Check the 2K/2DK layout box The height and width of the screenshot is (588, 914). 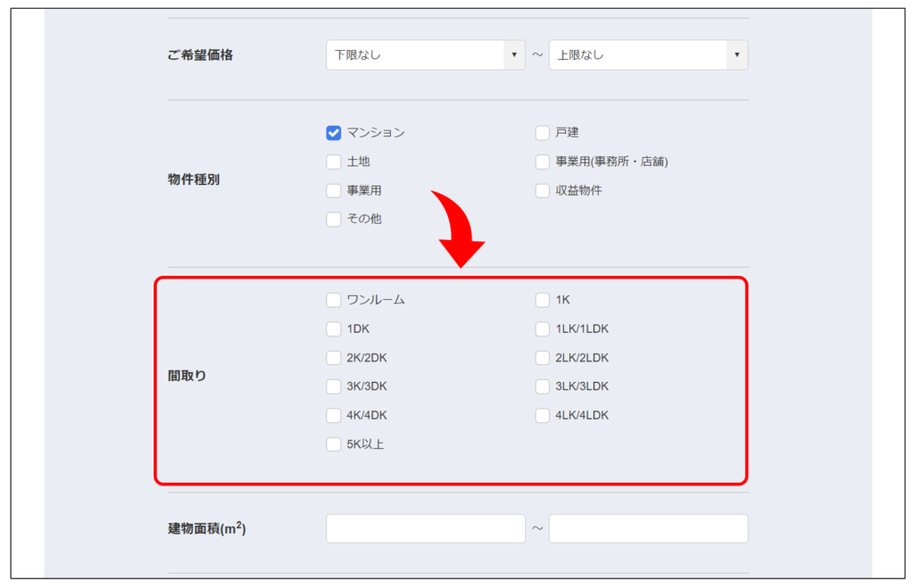tap(334, 359)
